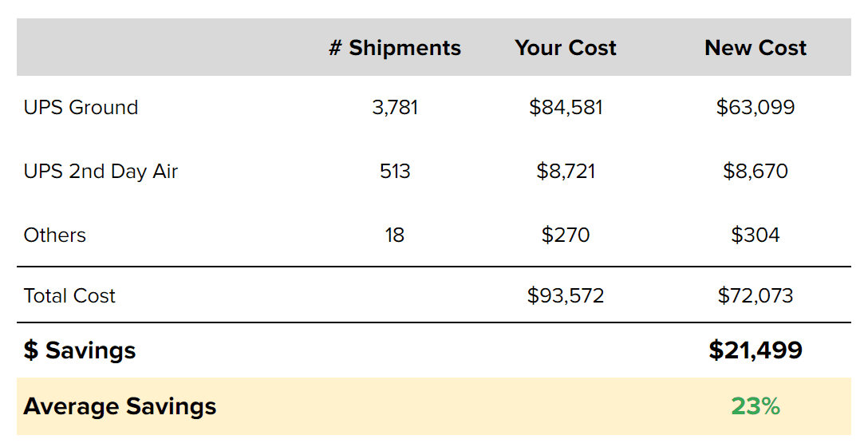
Task: Click the $21,499 savings amount
Action: [x=756, y=350]
